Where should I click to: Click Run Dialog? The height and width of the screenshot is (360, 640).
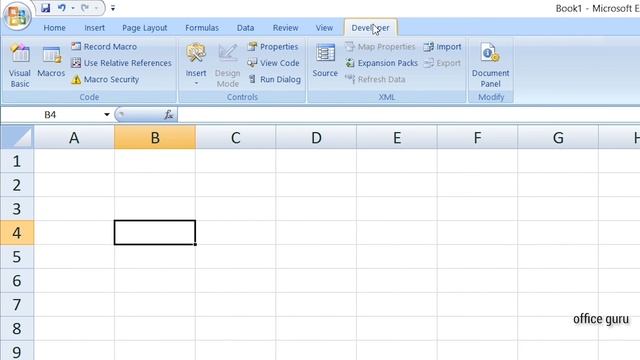(x=274, y=79)
